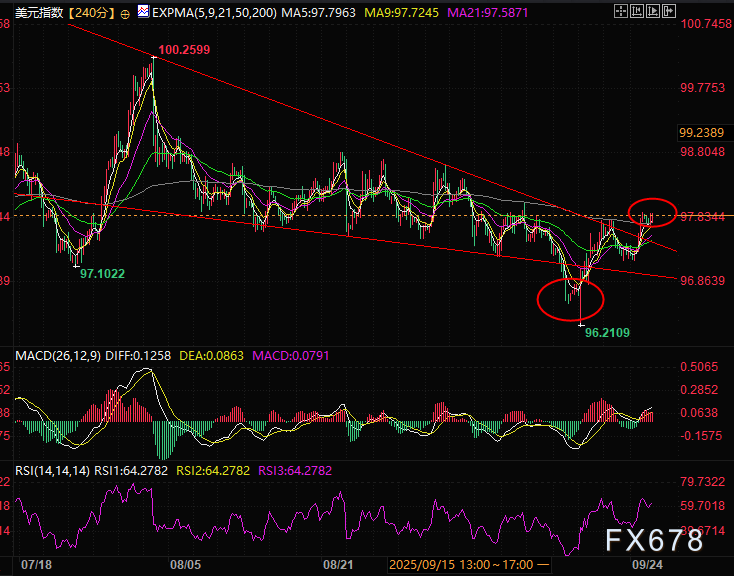
Task: Click the circled minus icon beside 240分
Action: click(125, 13)
